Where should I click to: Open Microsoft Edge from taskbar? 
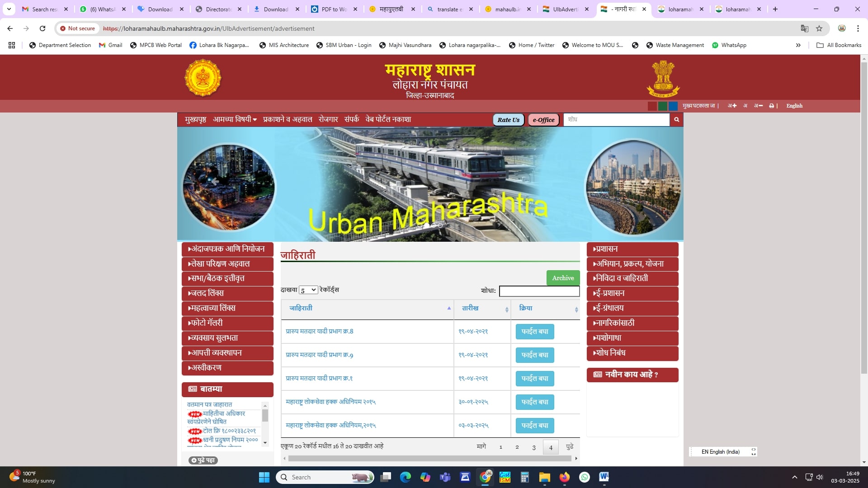click(x=406, y=477)
